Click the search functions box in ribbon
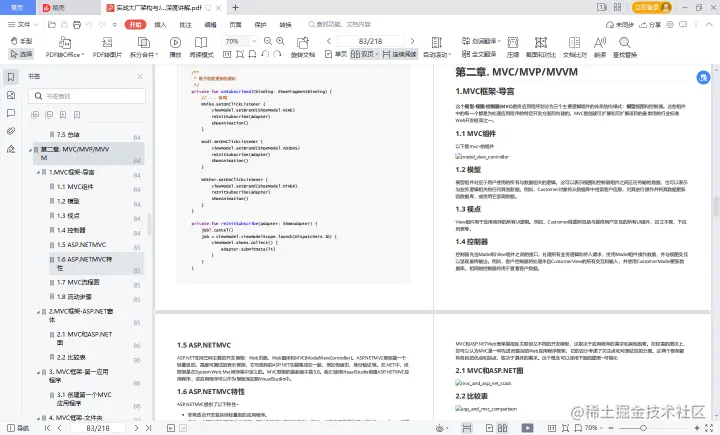The image size is (720, 435). [x=340, y=24]
